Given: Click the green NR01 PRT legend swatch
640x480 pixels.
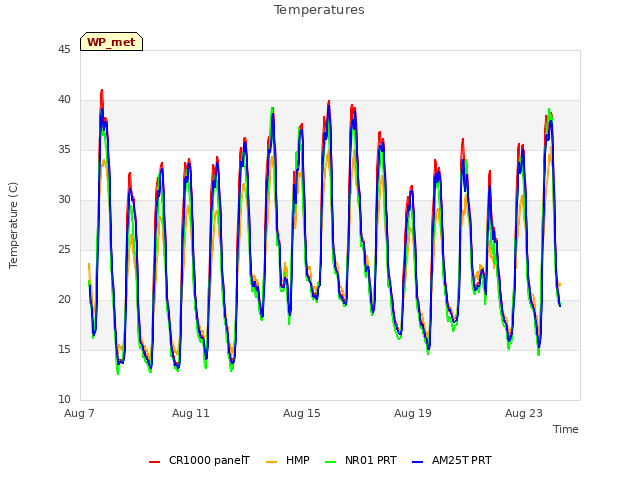Looking at the screenshot, I should click(x=331, y=462).
